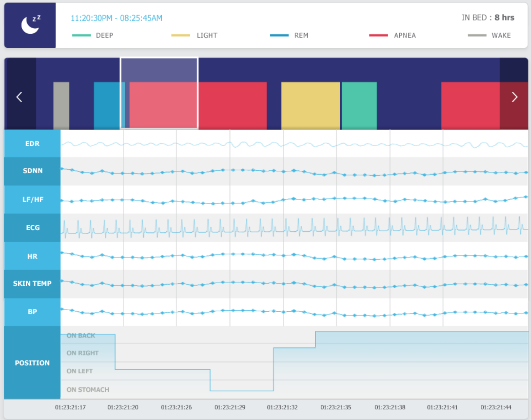The image size is (531, 420).
Task: Click the APNEA legend red line
Action: point(378,35)
